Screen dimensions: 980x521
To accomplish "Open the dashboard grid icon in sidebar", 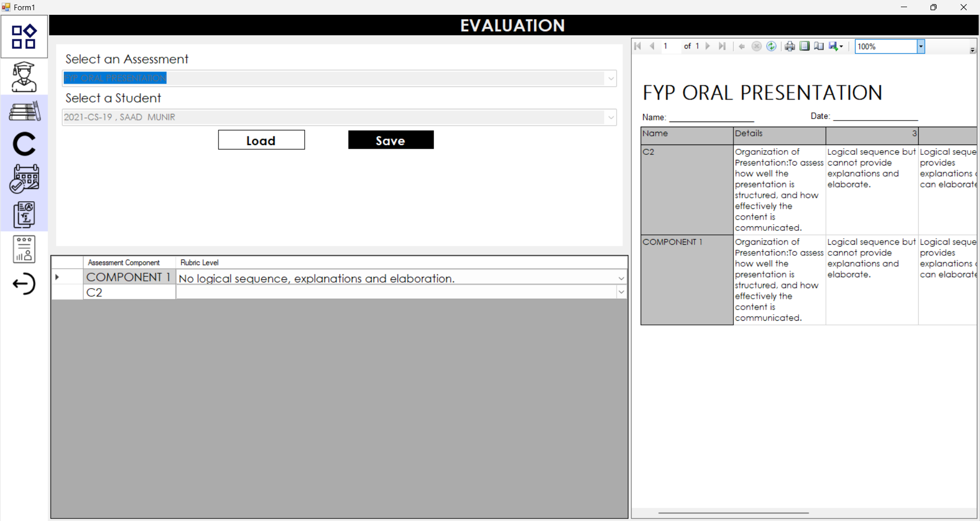I will 24,37.
